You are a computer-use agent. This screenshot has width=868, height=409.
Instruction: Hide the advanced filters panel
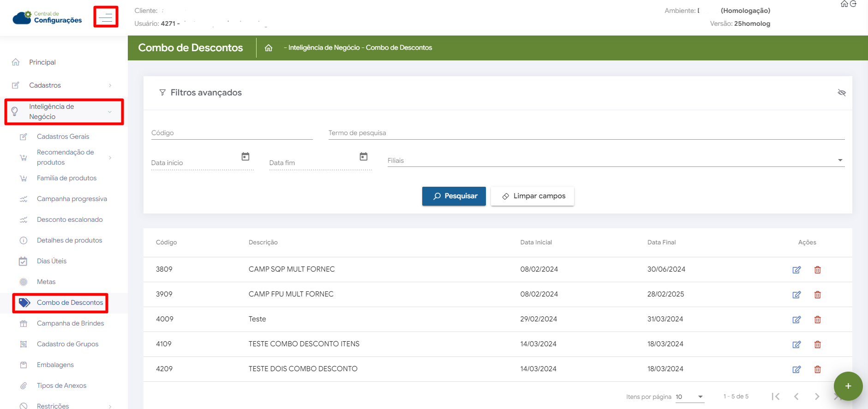pyautogui.click(x=841, y=93)
